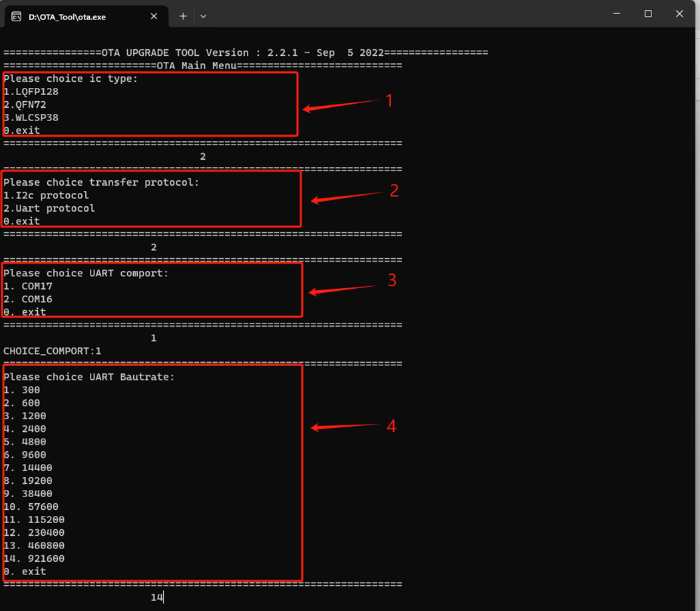Viewport: 700px width, 611px height.
Task: Click the 1.LQFP128 option text
Action: 31,92
